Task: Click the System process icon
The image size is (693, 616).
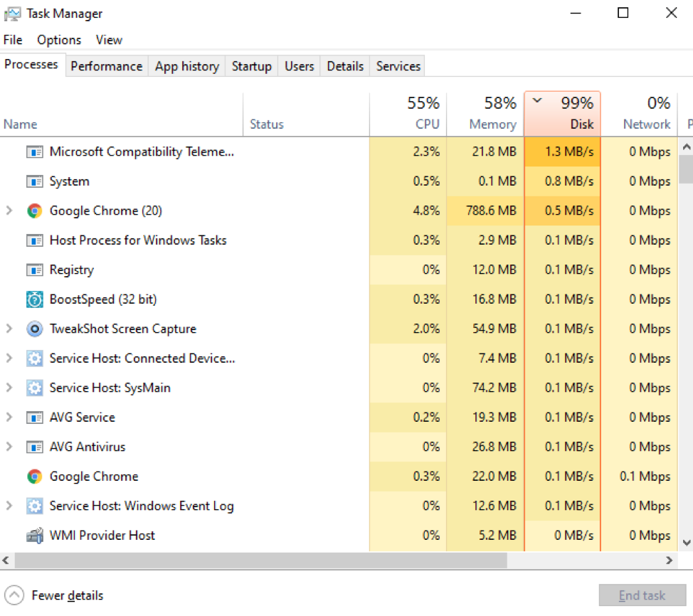Action: 34,181
